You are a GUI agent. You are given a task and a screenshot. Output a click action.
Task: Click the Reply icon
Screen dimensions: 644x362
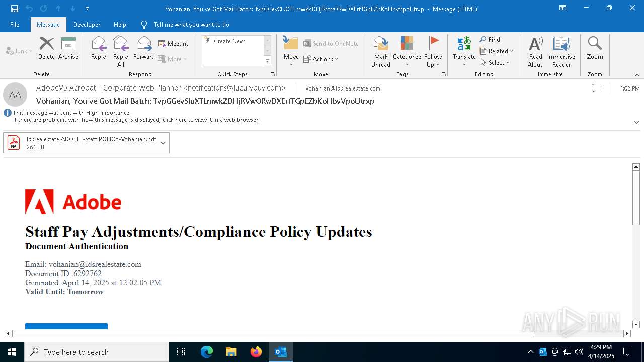pos(99,48)
